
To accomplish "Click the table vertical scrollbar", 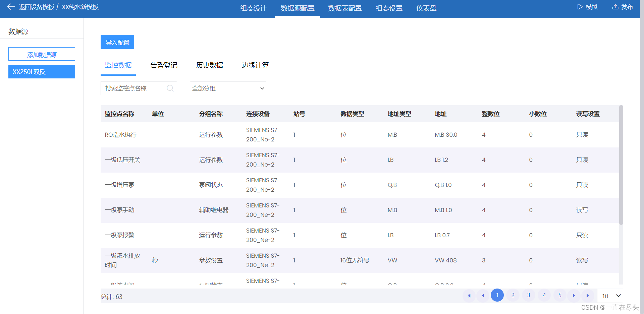I will 621,165.
